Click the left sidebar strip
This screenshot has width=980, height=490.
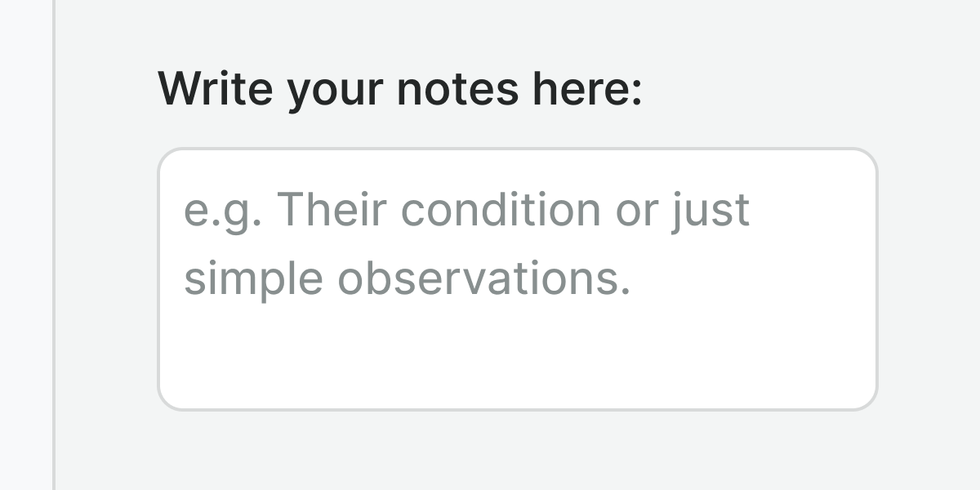click(x=25, y=245)
